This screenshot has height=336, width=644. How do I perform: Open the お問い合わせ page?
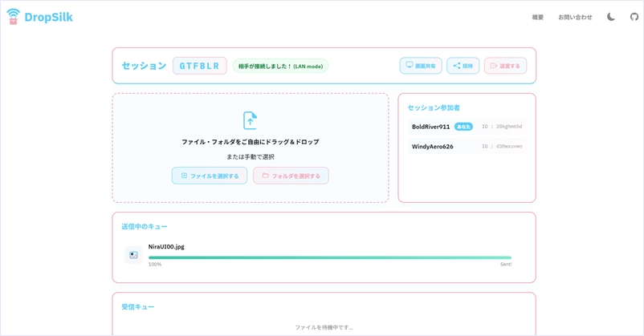575,18
